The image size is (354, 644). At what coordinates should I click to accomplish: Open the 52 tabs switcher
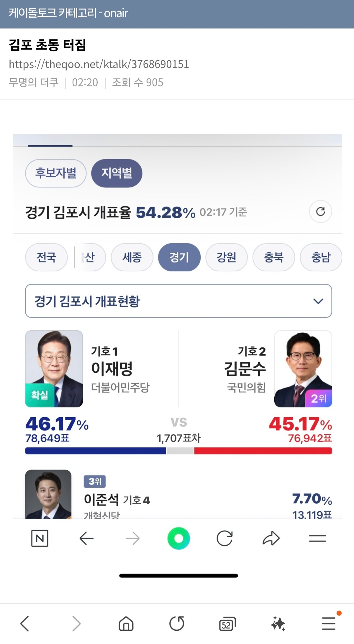pos(227,624)
